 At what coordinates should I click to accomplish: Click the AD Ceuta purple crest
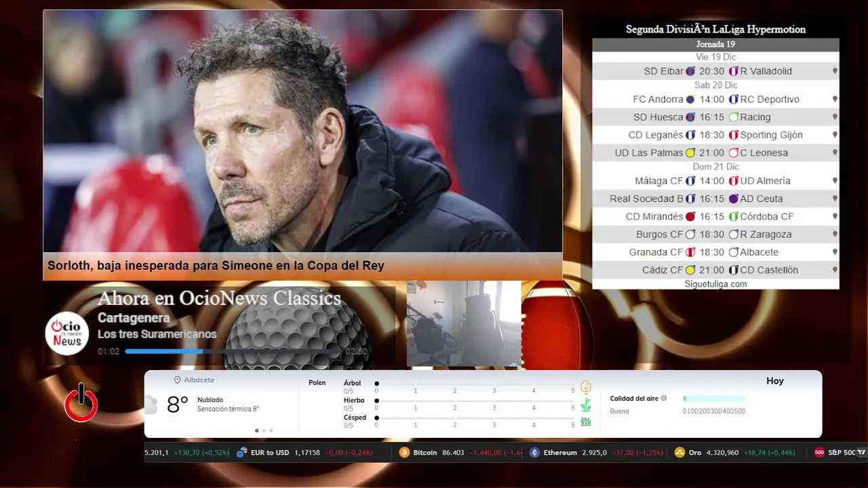click(733, 199)
